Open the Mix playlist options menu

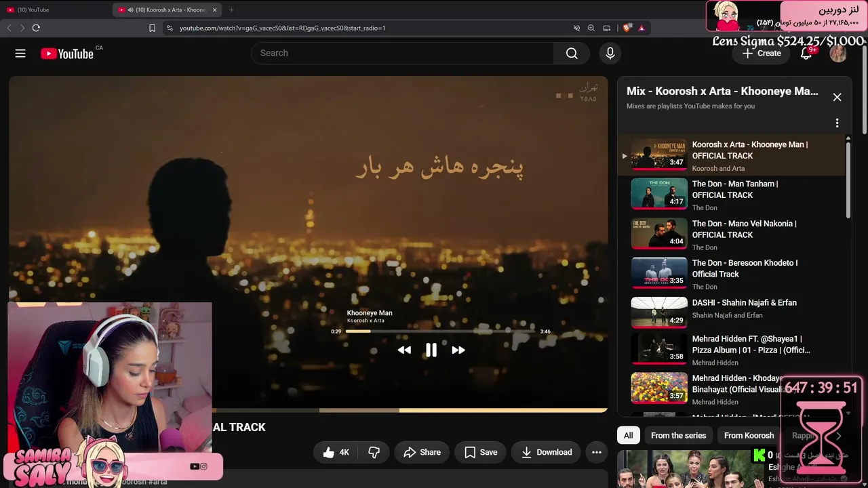[837, 123]
